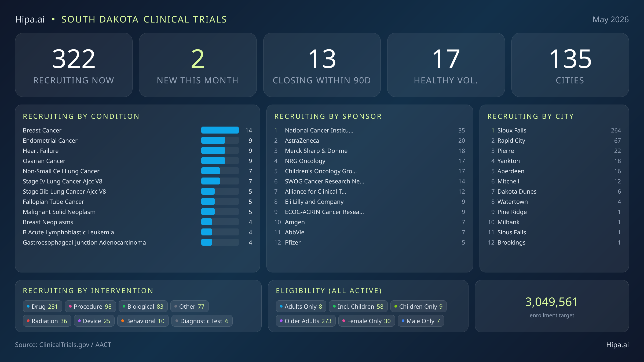644x362 pixels.
Task: Click the Pierre city row
Action: 554,150
